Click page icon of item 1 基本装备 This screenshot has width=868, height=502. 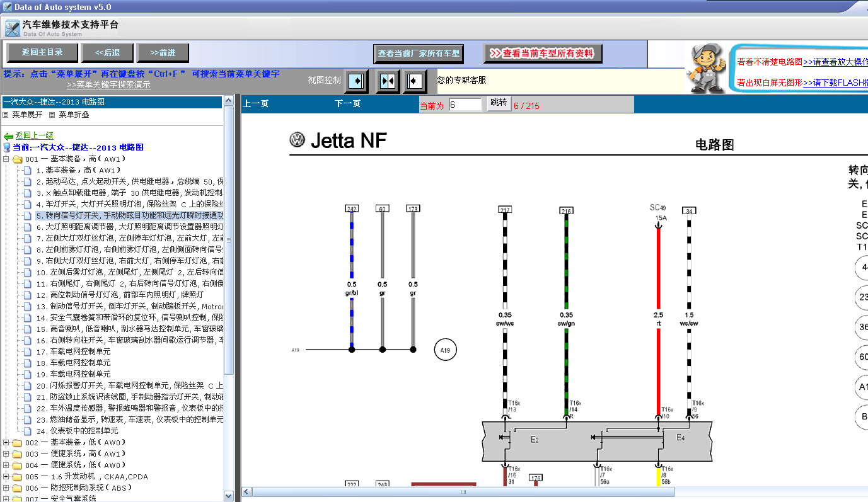tap(28, 170)
